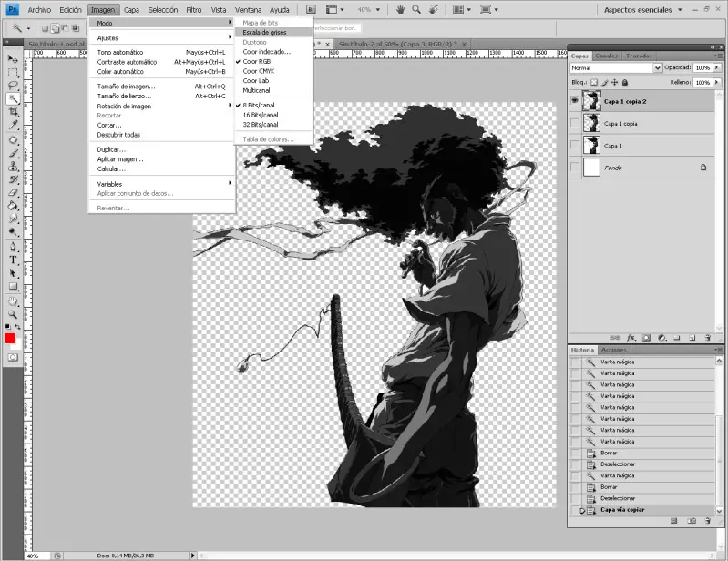Create new snapshot in Historia panel
This screenshot has height=561, width=728.
pyautogui.click(x=692, y=521)
